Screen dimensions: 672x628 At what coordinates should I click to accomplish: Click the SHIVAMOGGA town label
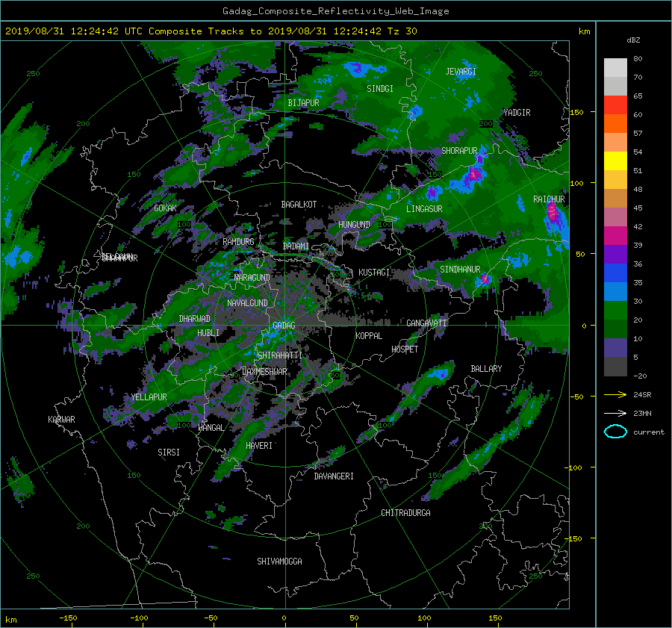(279, 562)
